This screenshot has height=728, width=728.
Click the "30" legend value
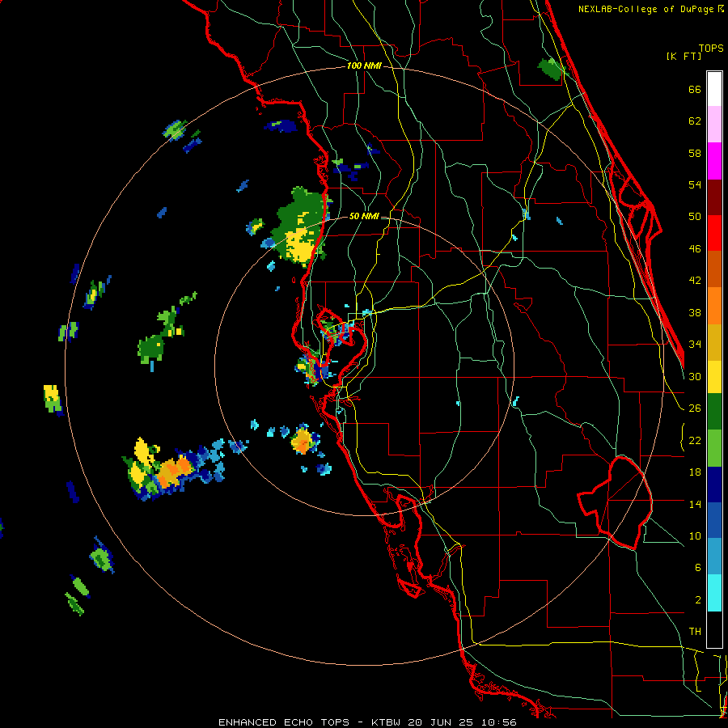(x=695, y=376)
